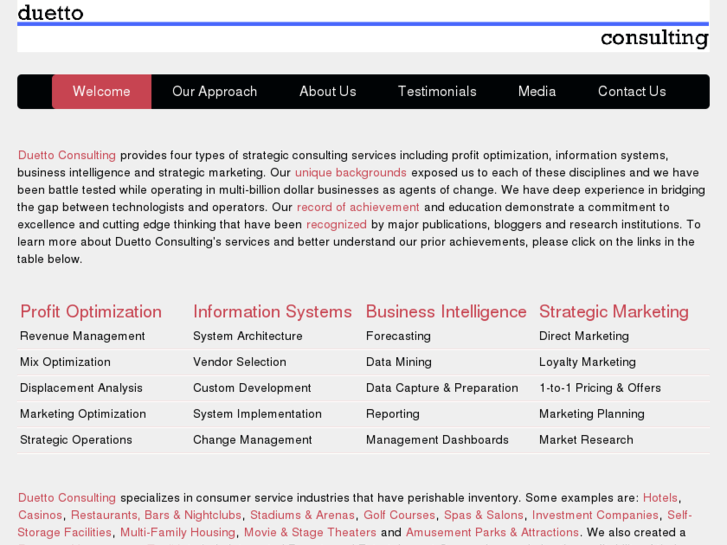Screen dimensions: 727x545
Task: Open the Spas & Salons link
Action: pos(484,515)
